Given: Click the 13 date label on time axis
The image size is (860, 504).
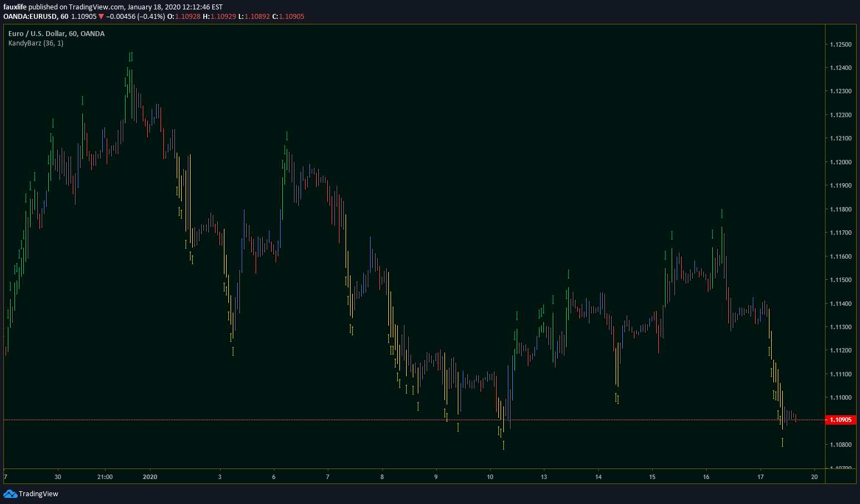Looking at the screenshot, I should pos(544,477).
